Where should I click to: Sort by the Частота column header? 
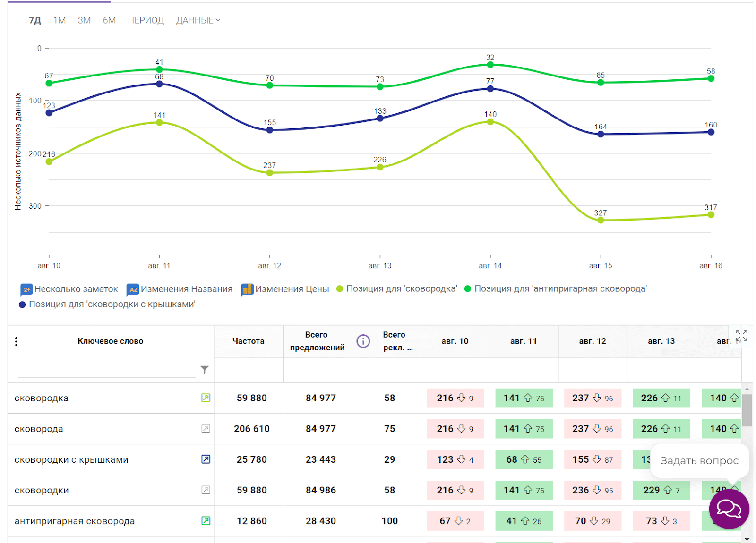(248, 341)
